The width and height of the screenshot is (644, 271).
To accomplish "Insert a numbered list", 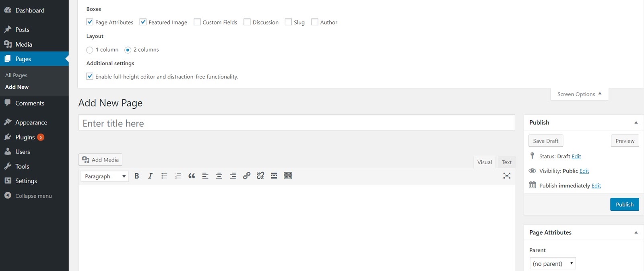I will 178,176.
